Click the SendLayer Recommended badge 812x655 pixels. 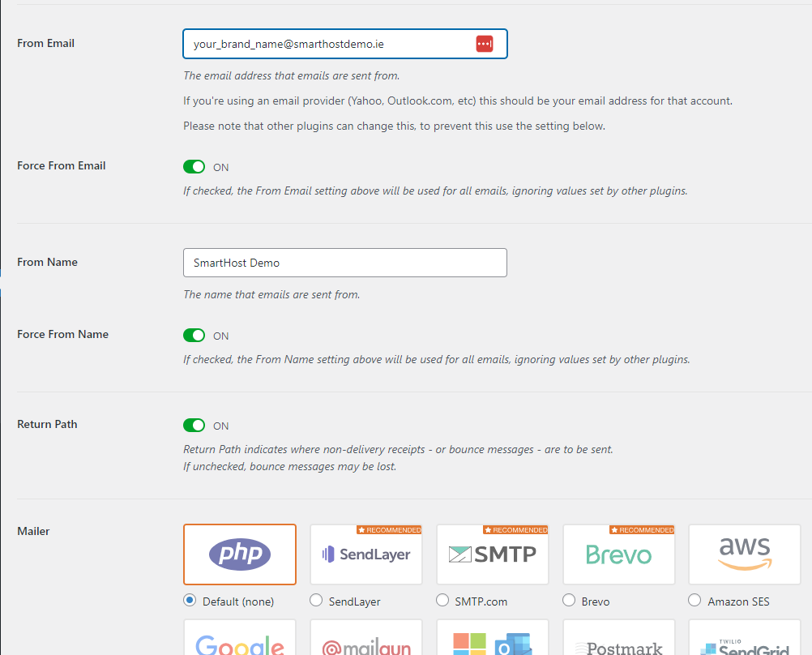(389, 530)
